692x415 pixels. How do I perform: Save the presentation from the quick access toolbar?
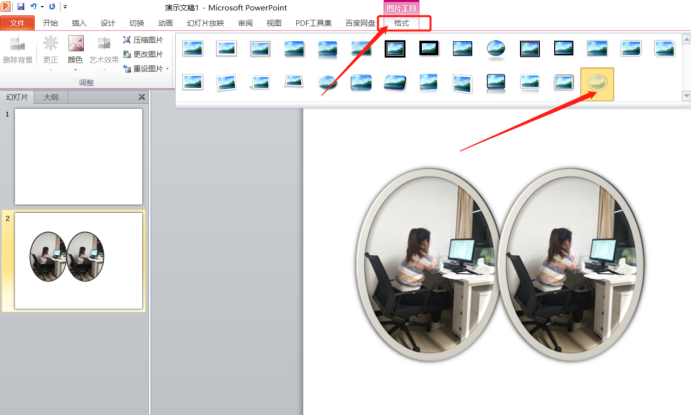click(21, 7)
